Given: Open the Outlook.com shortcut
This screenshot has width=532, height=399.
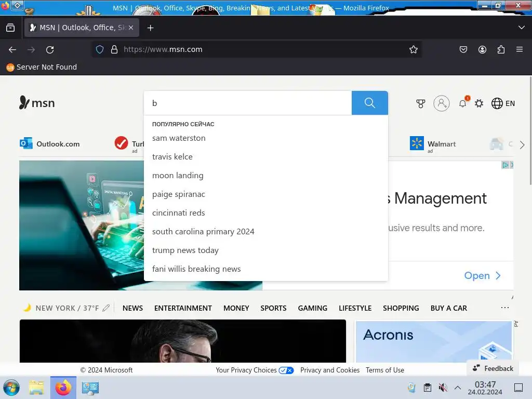Looking at the screenshot, I should (49, 144).
